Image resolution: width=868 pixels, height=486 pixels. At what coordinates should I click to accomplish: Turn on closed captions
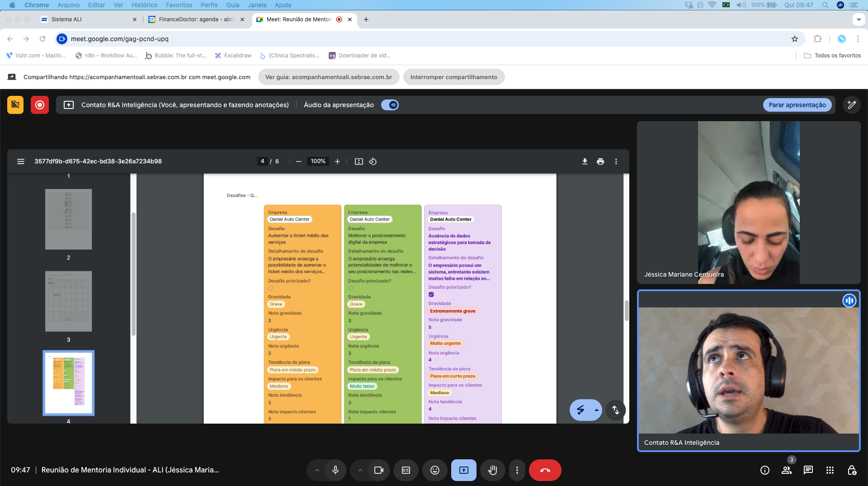coord(406,470)
